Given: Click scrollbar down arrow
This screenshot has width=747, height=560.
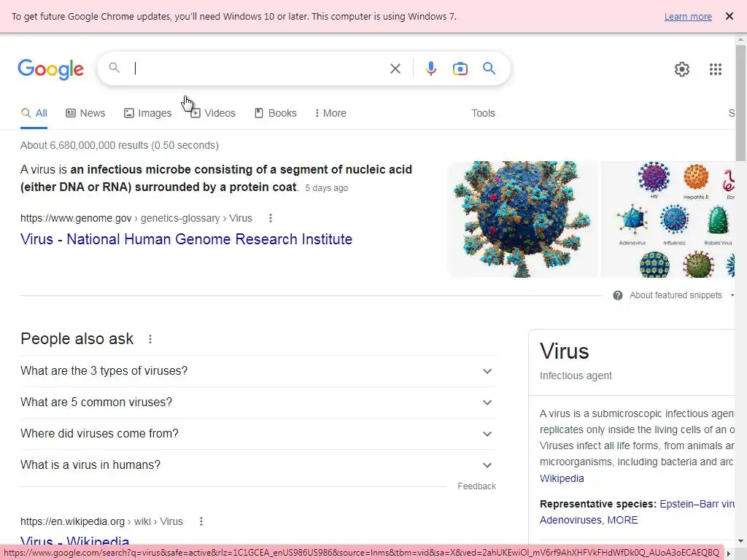Looking at the screenshot, I should [741, 541].
